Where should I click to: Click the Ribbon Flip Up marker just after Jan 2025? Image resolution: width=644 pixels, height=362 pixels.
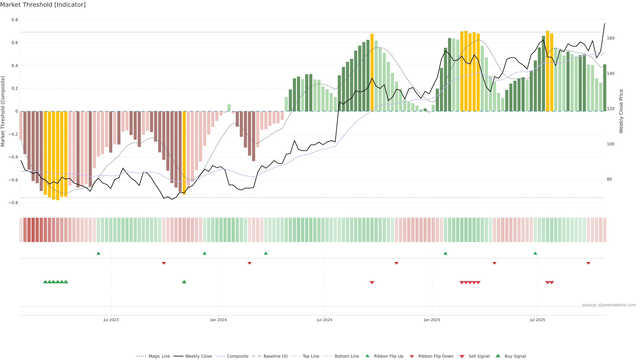445,253
